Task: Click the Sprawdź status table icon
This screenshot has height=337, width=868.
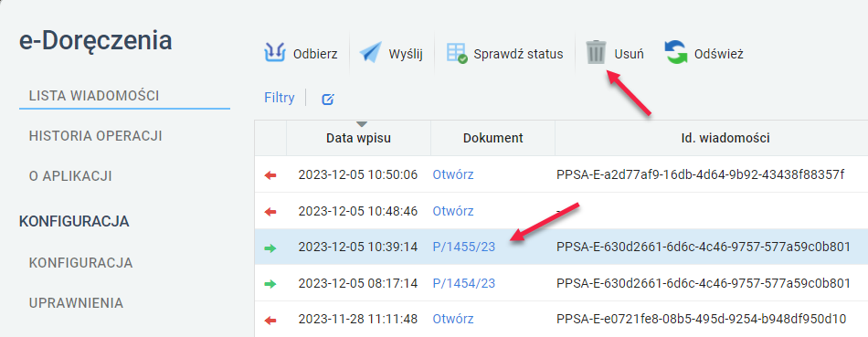Action: point(457,54)
